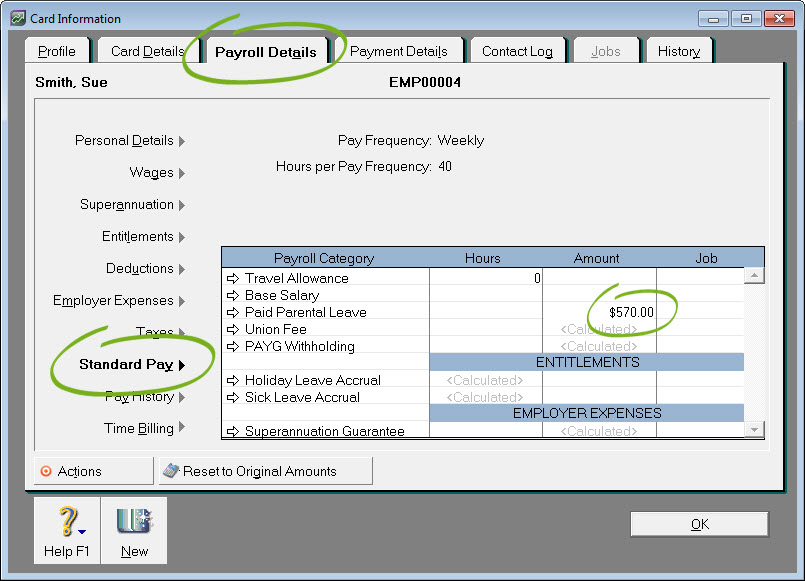
Task: Click the Holiday Leave Accrual arrow icon
Action: pos(234,381)
